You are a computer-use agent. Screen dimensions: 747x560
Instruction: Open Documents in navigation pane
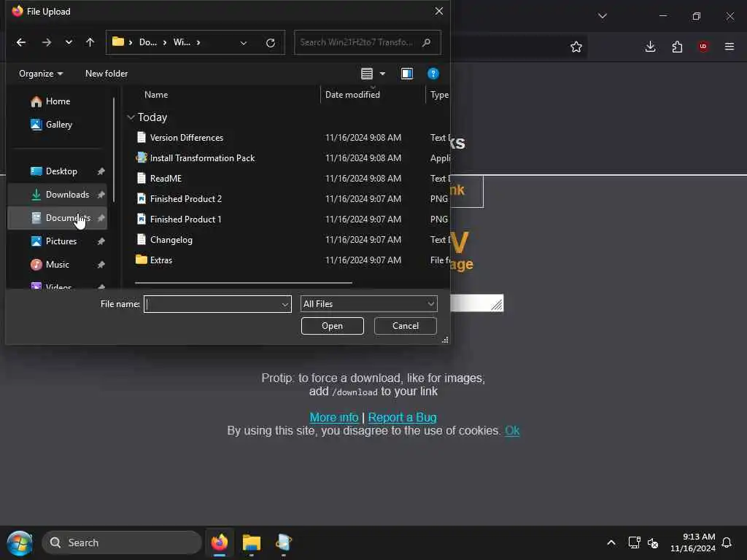click(x=57, y=217)
